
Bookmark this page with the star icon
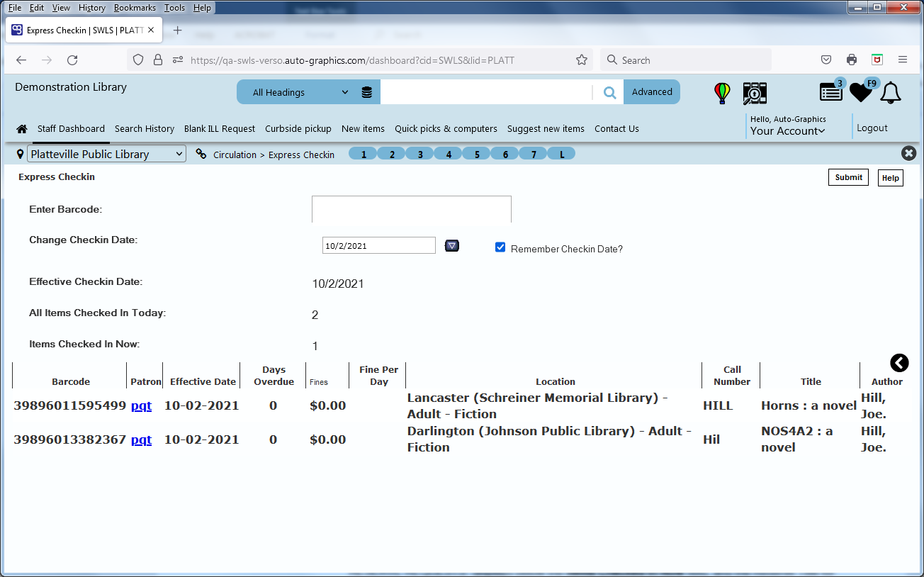(x=582, y=60)
